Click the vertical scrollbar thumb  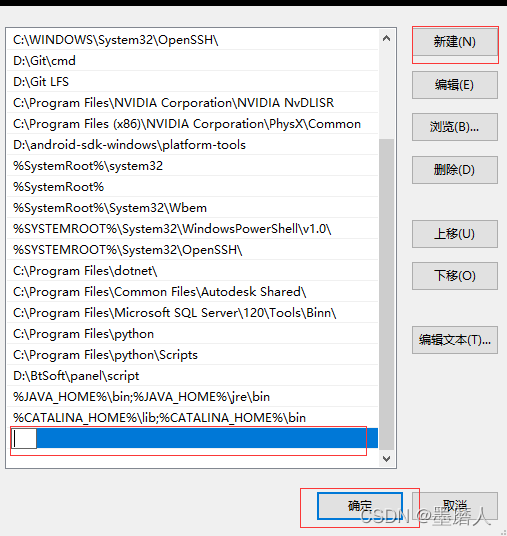387,294
